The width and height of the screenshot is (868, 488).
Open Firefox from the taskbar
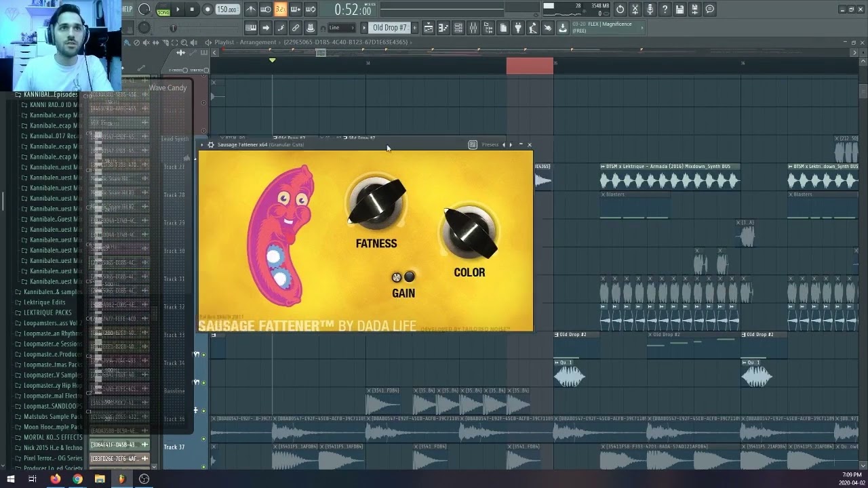tap(56, 479)
